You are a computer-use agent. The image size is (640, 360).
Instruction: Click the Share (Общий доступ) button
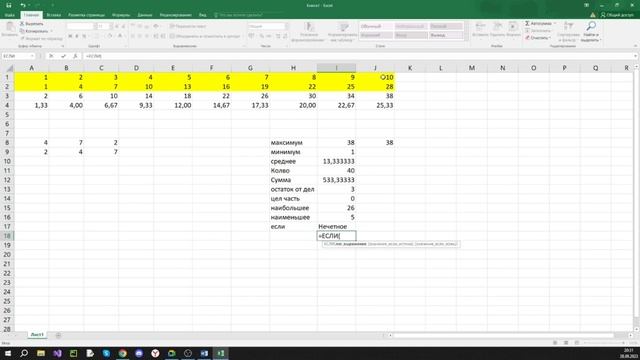617,15
